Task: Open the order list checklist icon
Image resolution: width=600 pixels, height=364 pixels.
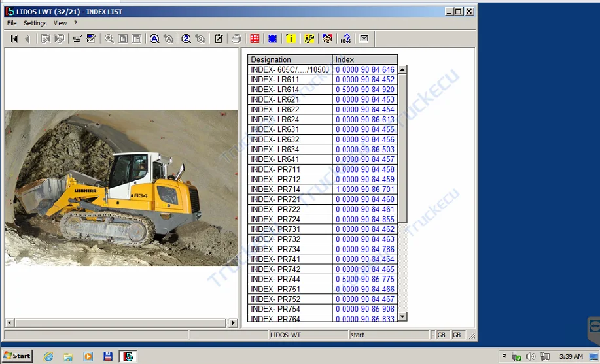Action: (91, 39)
